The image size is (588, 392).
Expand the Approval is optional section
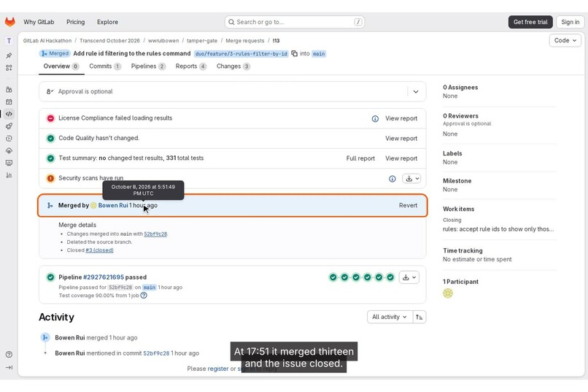pyautogui.click(x=416, y=91)
